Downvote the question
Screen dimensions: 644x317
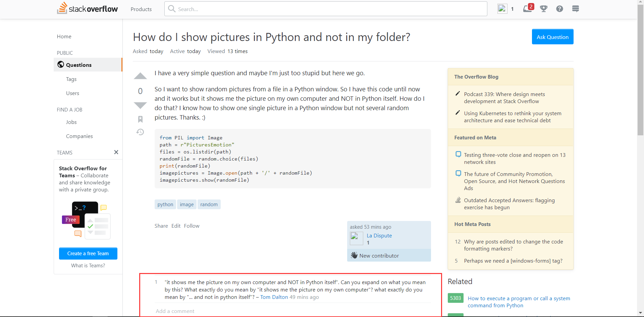coord(140,105)
